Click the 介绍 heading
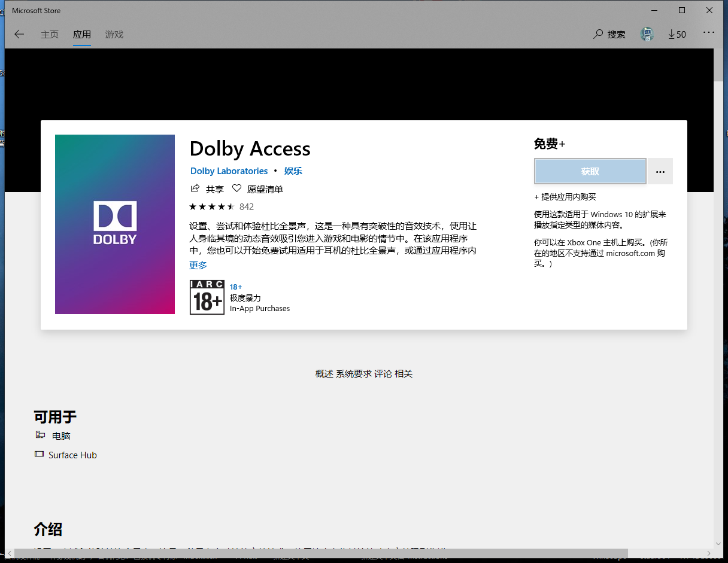Image resolution: width=728 pixels, height=563 pixels. tap(48, 529)
